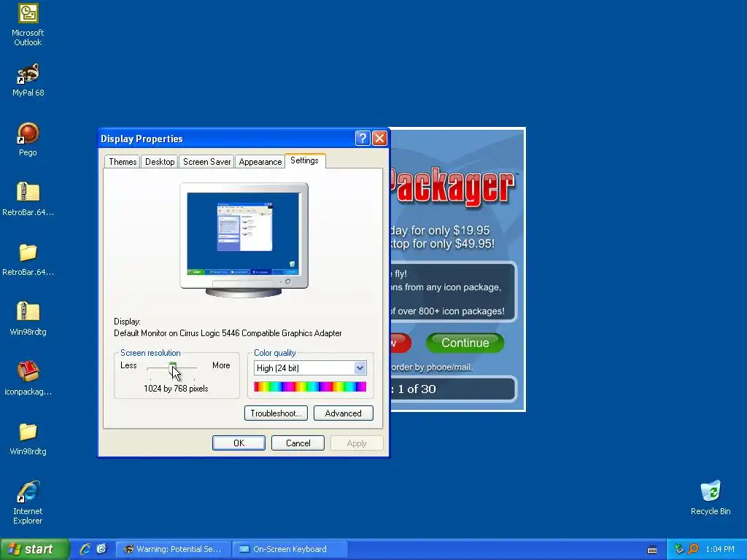Click the magnifier tray icon
This screenshot has width=747, height=560.
click(693, 549)
